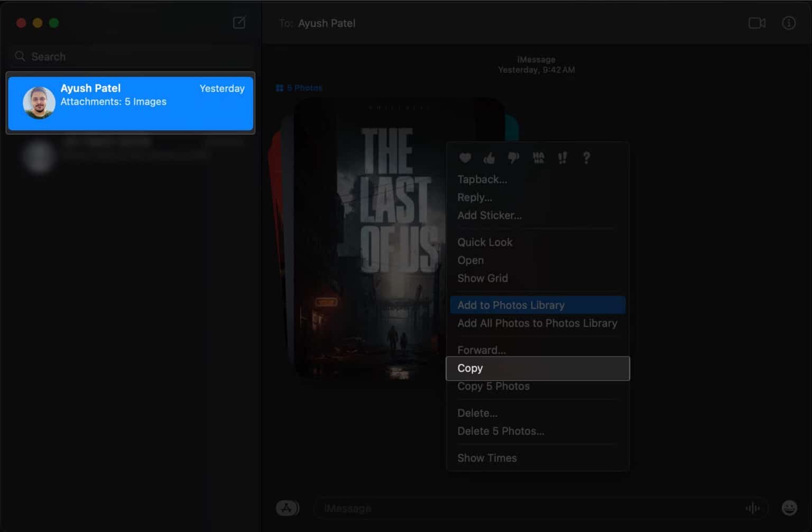812x532 pixels.
Task: Pick the Ha Ha Tapback reaction
Action: point(538,158)
